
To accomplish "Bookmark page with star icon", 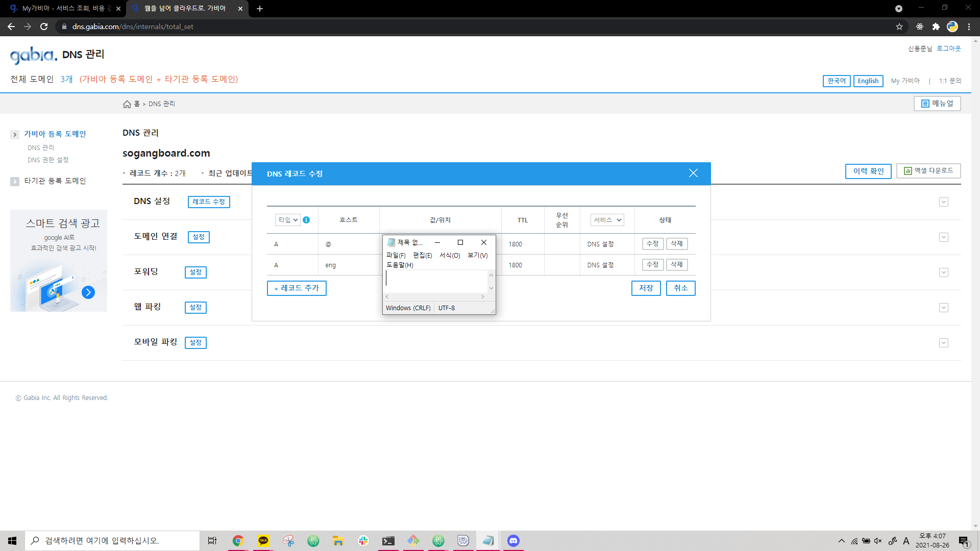I will pos(899,27).
